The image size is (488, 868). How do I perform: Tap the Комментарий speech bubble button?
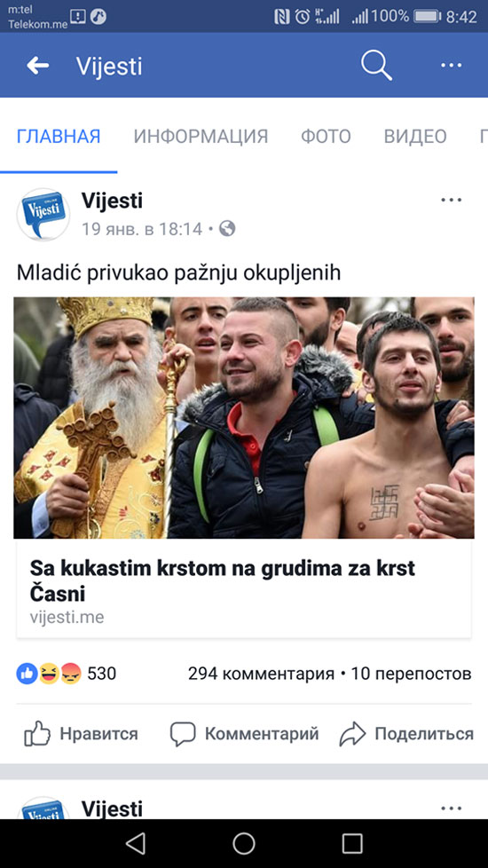(244, 734)
